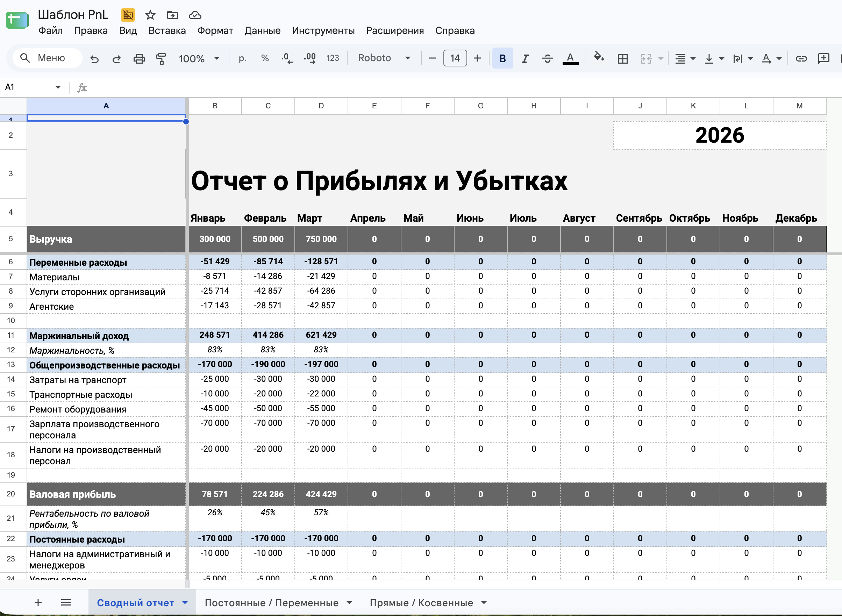Screen dimensions: 842x616
Task: Select January revenue cell 300 000
Action: point(215,239)
